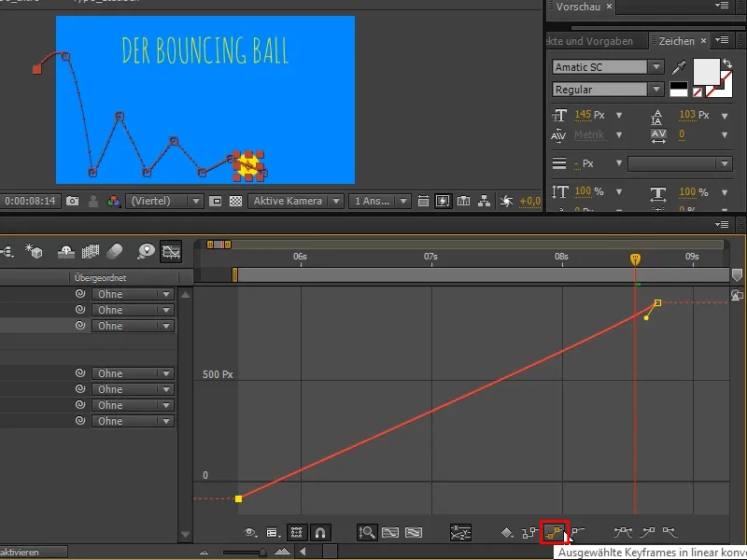Click the brainstorm lightbulb icon
Viewport: 747px width, 560px height.
click(x=146, y=251)
